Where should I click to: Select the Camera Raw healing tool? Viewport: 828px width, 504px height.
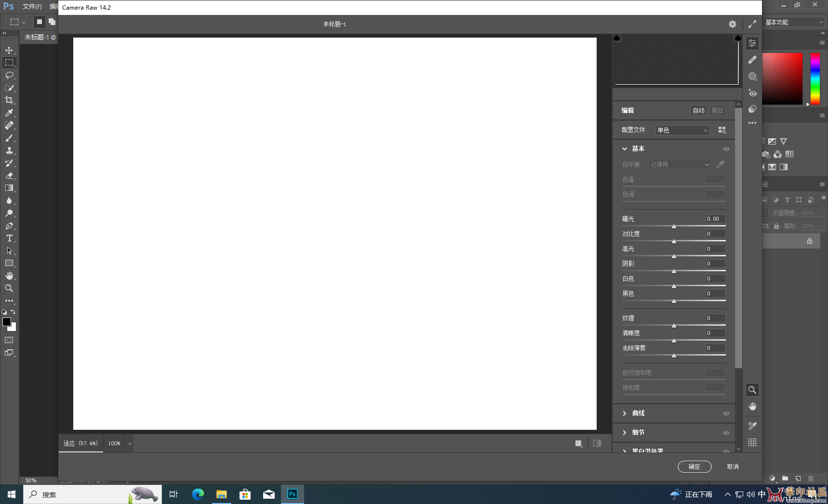click(x=752, y=60)
